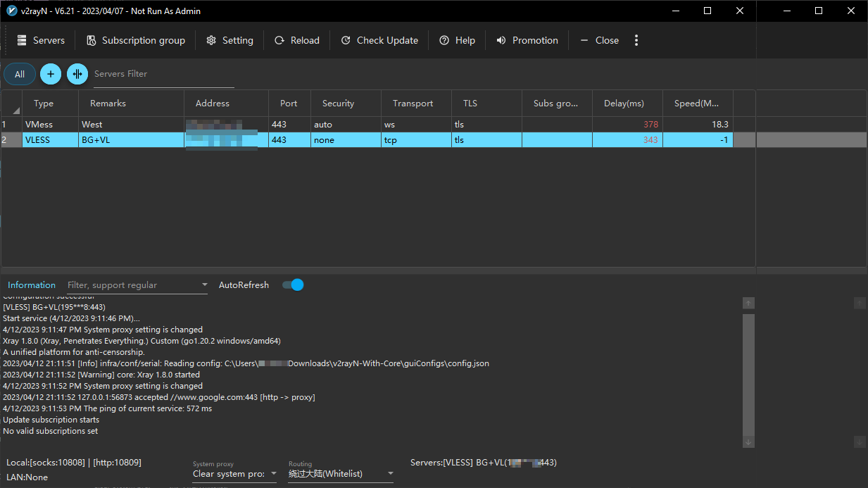Screen dimensions: 868x488
Task: Toggle the AutoRefresh switch off
Action: point(293,285)
